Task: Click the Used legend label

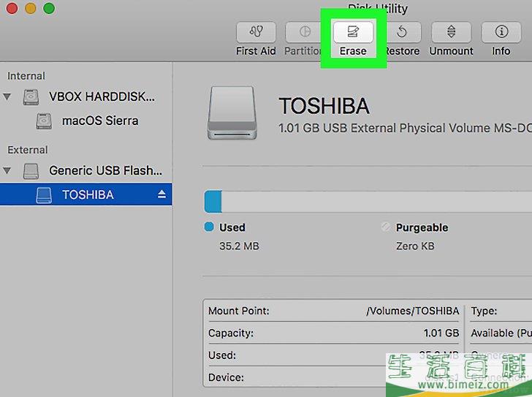Action: [232, 227]
